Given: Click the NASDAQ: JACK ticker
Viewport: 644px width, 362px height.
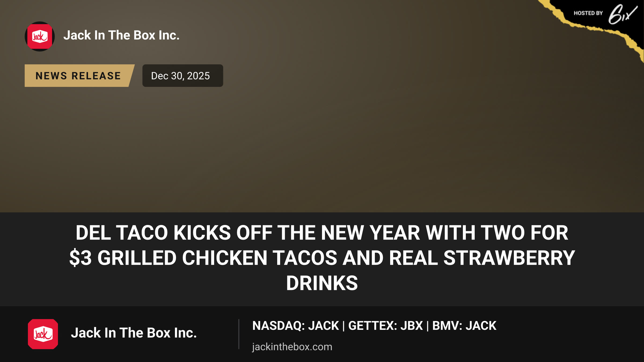Looking at the screenshot, I should tap(295, 326).
